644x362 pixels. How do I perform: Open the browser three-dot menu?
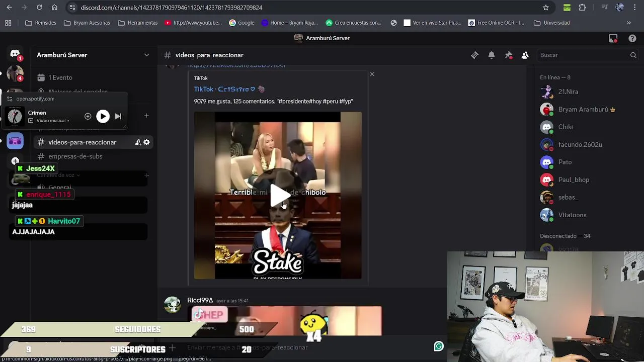click(x=634, y=8)
